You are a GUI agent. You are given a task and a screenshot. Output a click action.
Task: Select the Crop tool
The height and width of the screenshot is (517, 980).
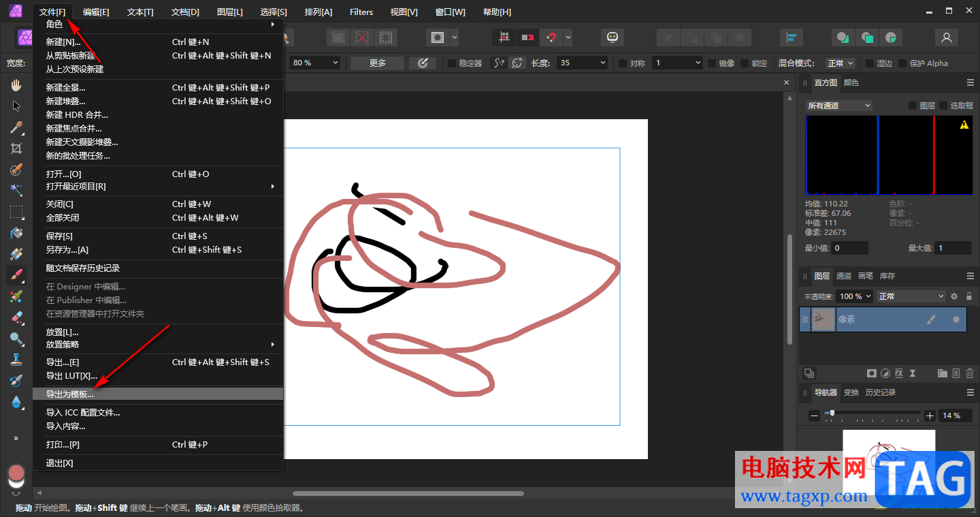tap(16, 148)
